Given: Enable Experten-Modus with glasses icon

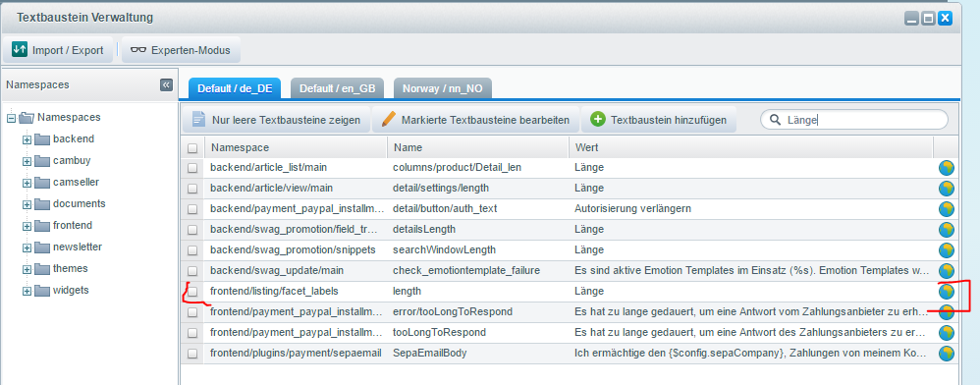Looking at the screenshot, I should (x=181, y=50).
